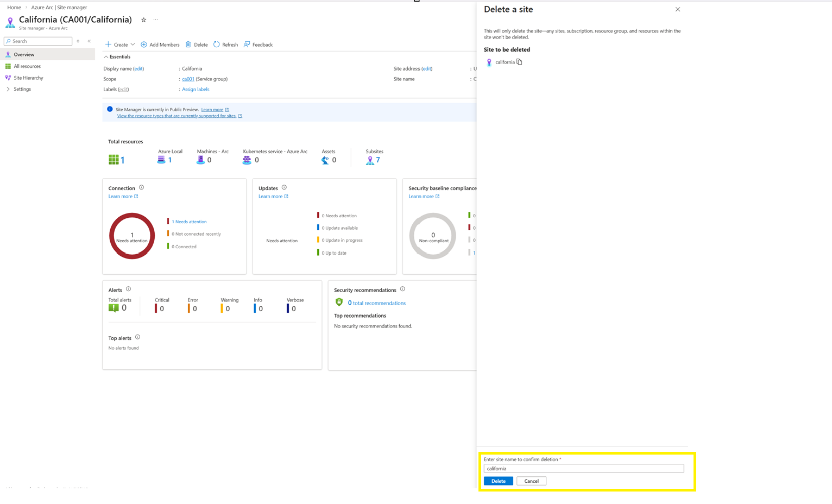Click the Azure Arc | Site manager breadcrumb
Viewport: 832px width, 504px height.
click(x=59, y=8)
